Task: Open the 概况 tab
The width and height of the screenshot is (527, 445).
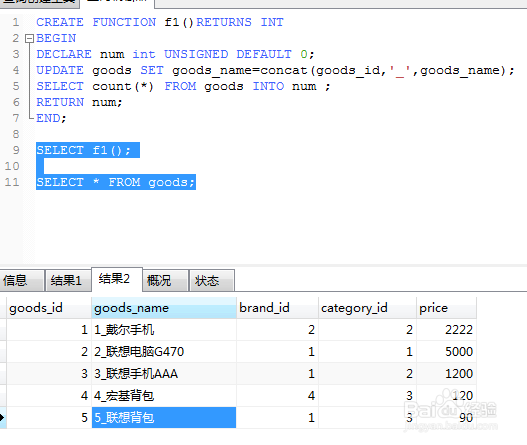Action: tap(165, 280)
